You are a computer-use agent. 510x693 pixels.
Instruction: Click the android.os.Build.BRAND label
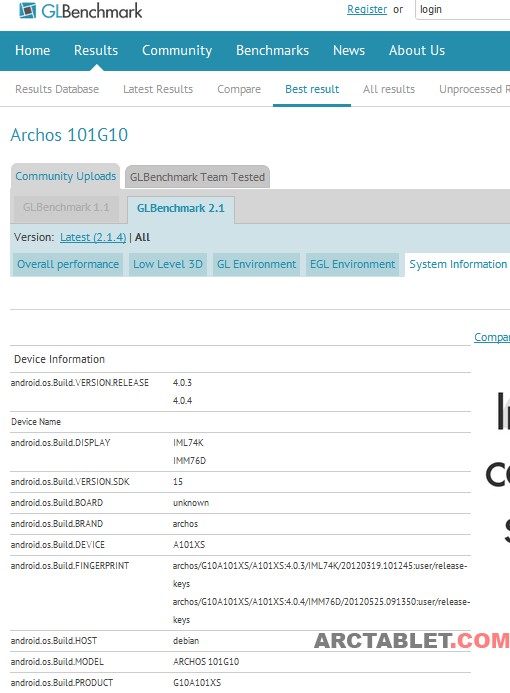(57, 524)
